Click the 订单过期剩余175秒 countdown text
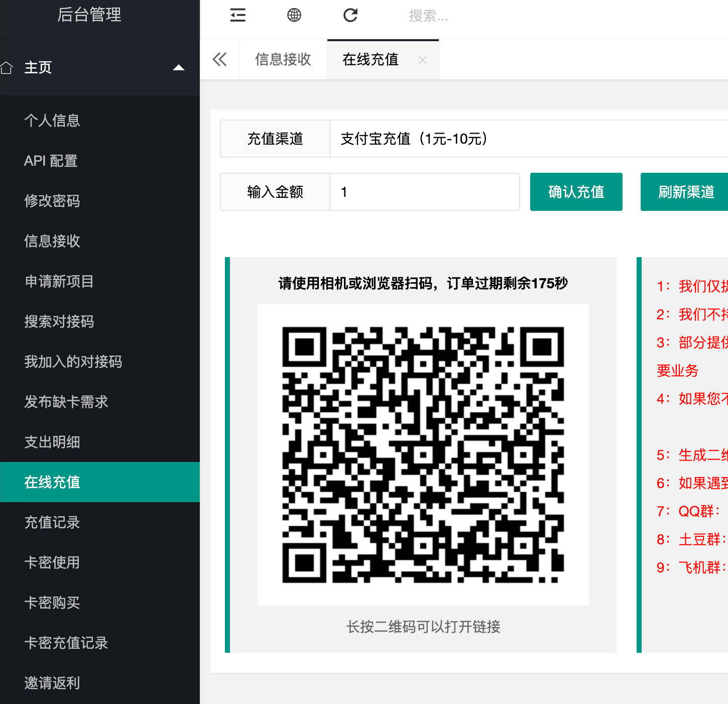728x704 pixels. pos(508,283)
